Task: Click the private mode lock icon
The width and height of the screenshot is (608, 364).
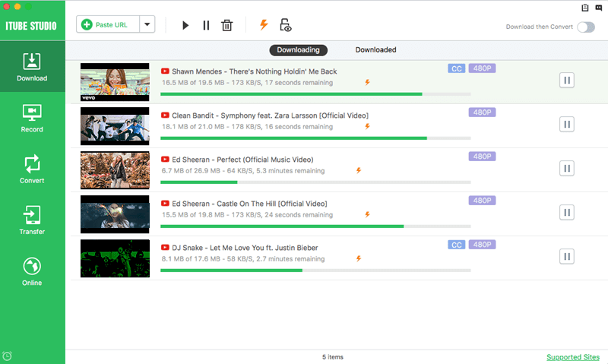Action: point(286,25)
